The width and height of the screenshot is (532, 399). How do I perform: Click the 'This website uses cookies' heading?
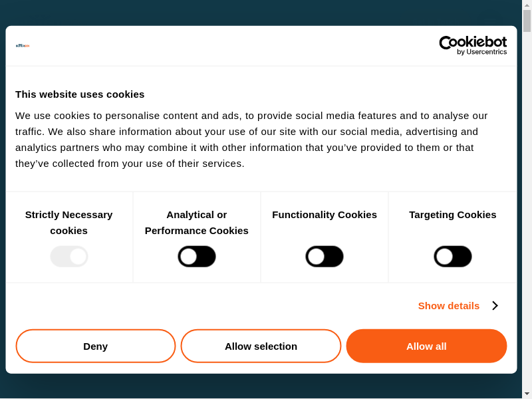[80, 94]
